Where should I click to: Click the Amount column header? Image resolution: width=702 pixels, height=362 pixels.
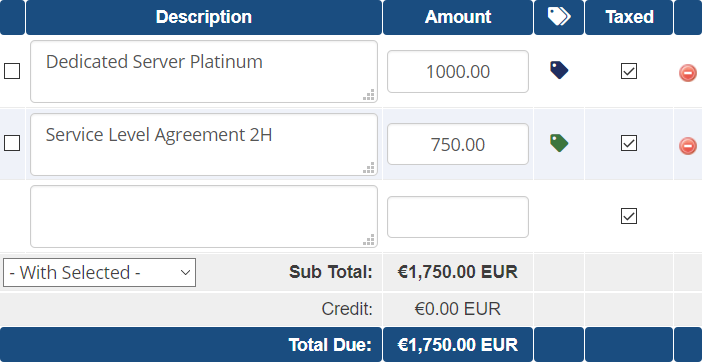[x=458, y=17]
